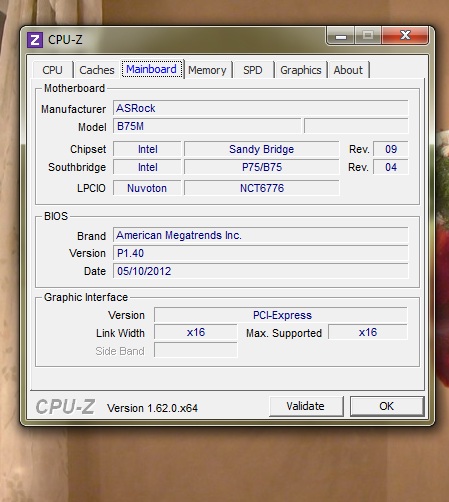This screenshot has width=449, height=502.
Task: Click the chipset revision value 09
Action: pos(391,149)
